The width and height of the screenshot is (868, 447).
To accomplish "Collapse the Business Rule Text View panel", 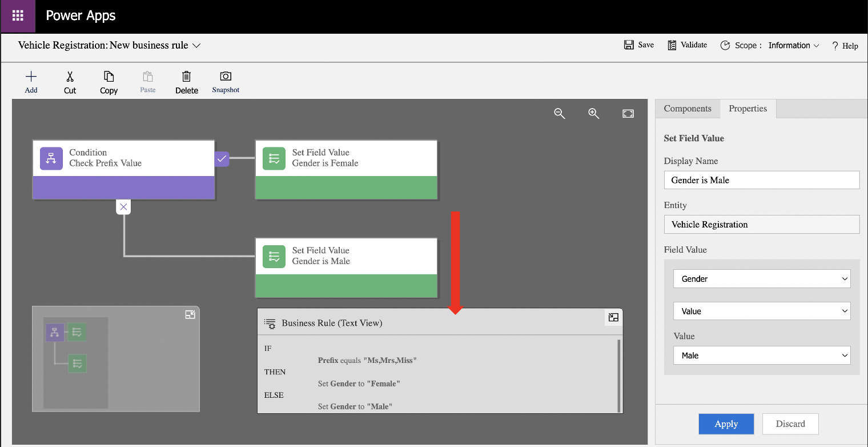I will (613, 317).
